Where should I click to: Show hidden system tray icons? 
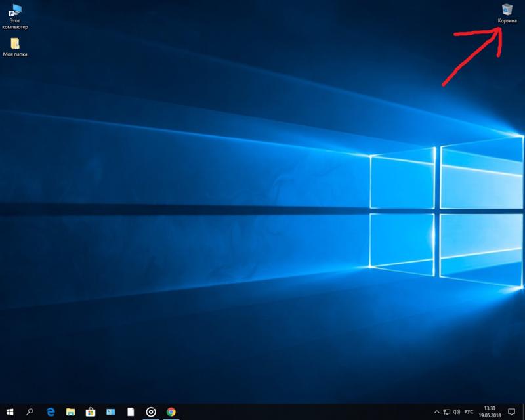click(436, 412)
